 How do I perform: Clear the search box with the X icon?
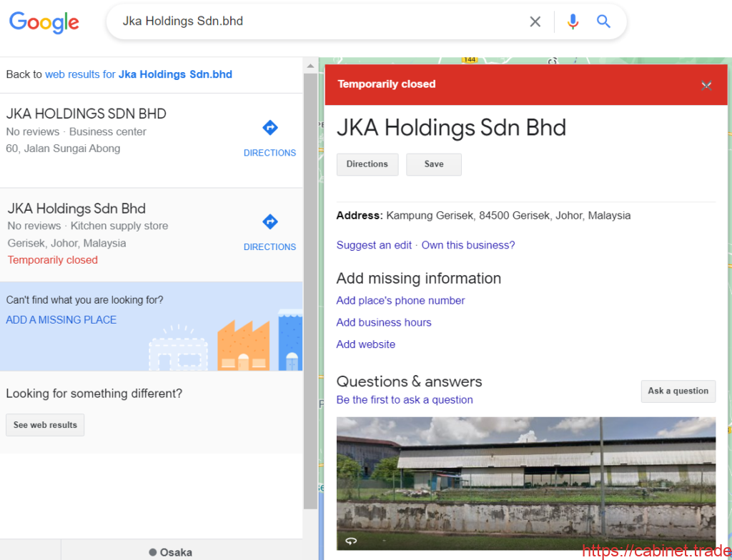[535, 21]
